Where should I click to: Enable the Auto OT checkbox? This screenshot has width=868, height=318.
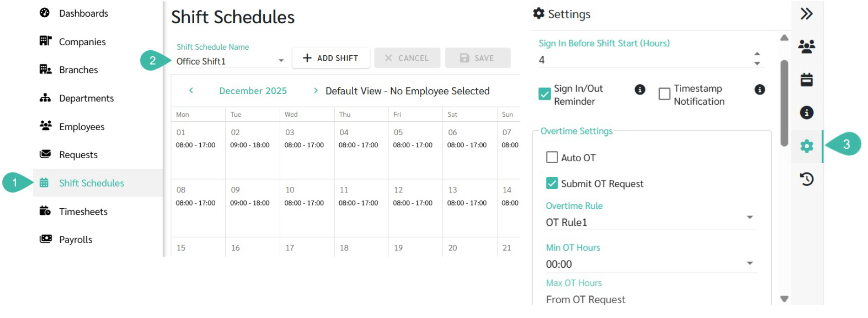tap(552, 158)
